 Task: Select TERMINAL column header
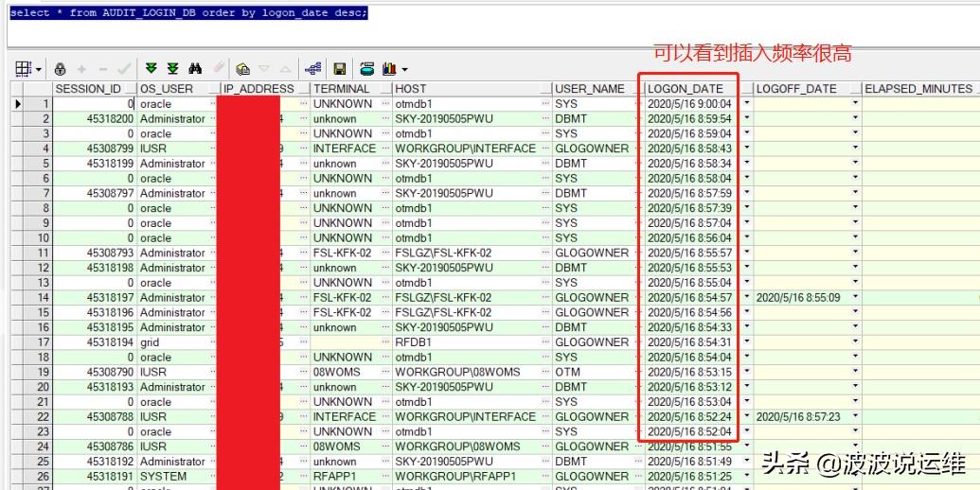[x=351, y=89]
